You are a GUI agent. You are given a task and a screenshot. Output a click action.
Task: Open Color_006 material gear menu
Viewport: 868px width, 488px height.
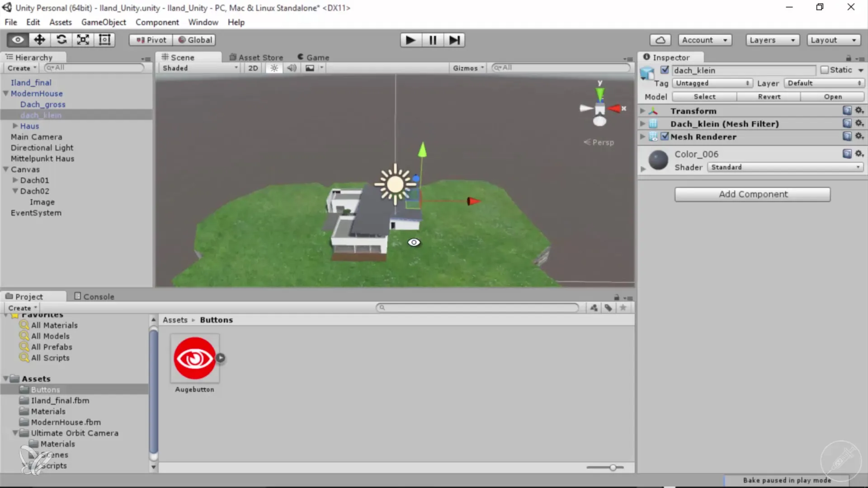(x=859, y=154)
